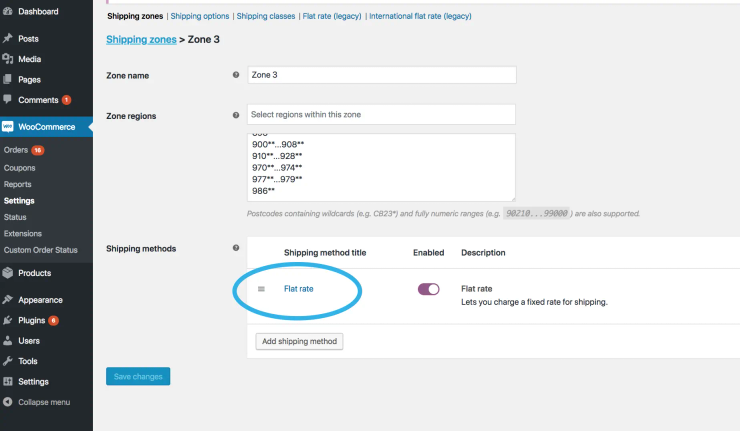The height and width of the screenshot is (431, 740).
Task: Click the Dashboard gauge icon
Action: [x=8, y=12]
